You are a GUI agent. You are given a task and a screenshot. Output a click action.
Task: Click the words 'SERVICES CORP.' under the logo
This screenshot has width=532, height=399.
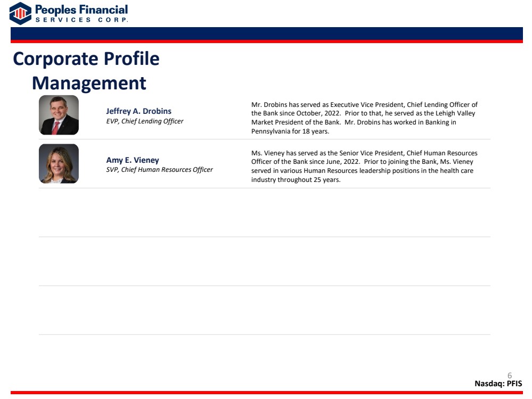(82, 20)
